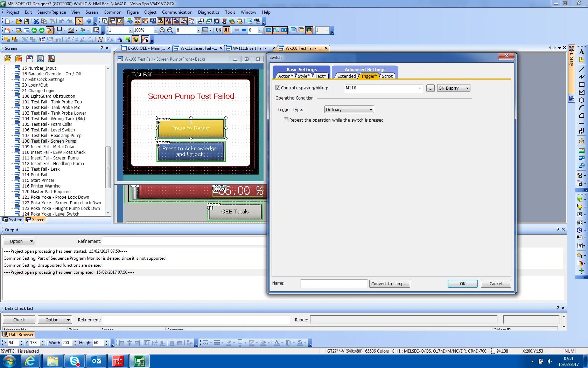Open the Text tool in Figure toolbar
The width and height of the screenshot is (588, 368).
[581, 52]
